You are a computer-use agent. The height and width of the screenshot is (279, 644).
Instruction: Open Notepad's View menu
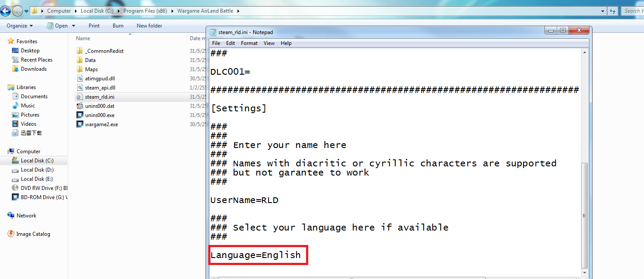[269, 43]
